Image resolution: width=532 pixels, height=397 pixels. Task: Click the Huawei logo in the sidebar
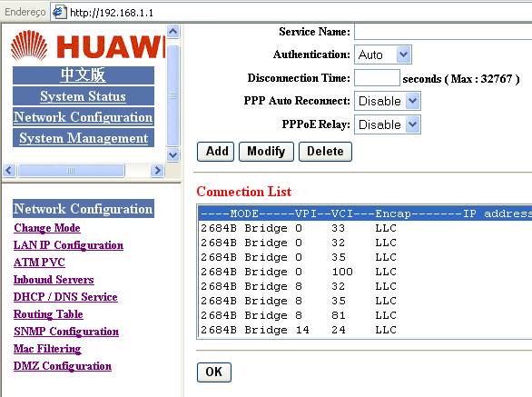point(88,45)
